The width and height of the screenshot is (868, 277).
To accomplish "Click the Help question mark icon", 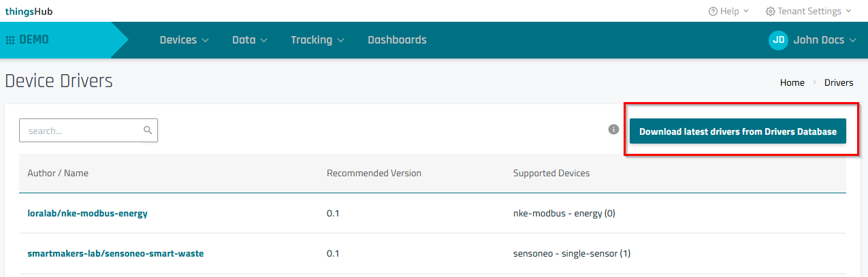I will pyautogui.click(x=713, y=11).
